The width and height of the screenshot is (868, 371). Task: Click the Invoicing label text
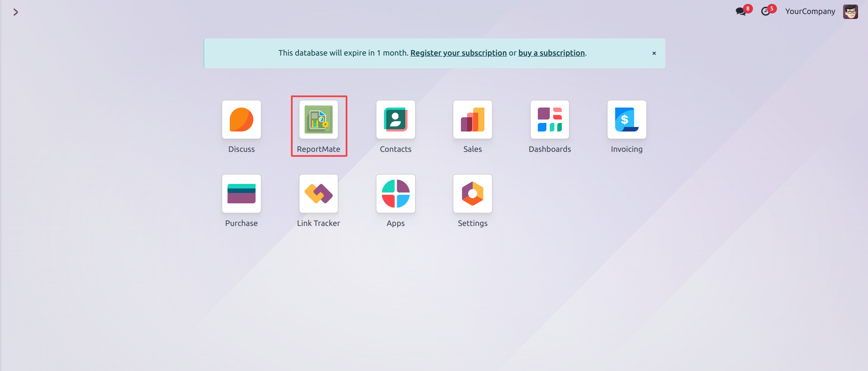[x=626, y=149]
